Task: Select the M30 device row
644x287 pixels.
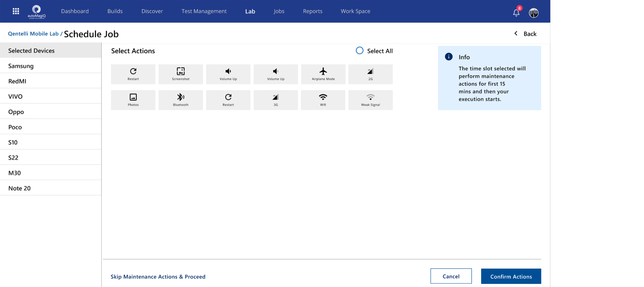Action: tap(51, 173)
